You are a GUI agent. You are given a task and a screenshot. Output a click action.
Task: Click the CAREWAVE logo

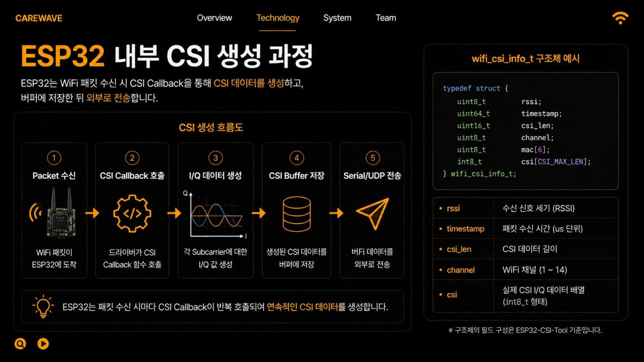click(x=39, y=18)
